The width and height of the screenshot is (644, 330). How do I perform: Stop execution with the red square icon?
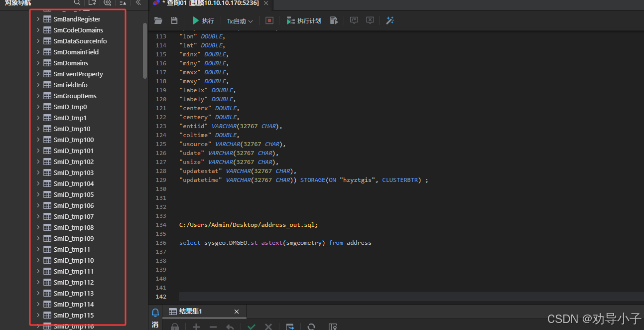point(269,20)
